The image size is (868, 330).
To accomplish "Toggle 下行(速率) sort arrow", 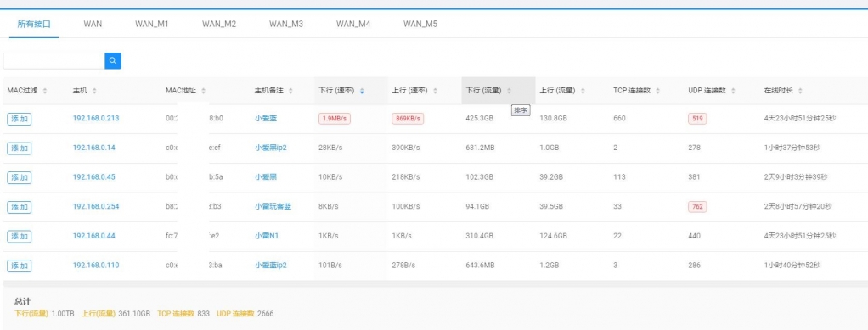I will pos(362,91).
